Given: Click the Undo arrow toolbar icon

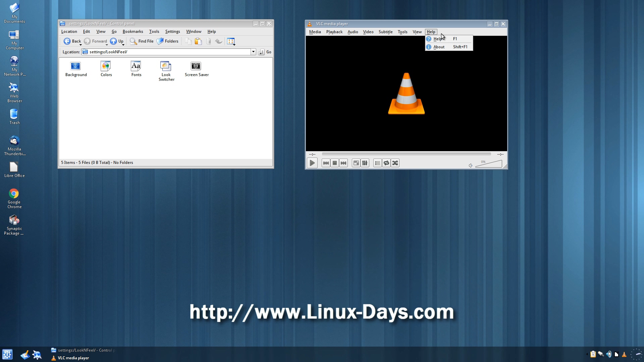Looking at the screenshot, I should click(219, 41).
